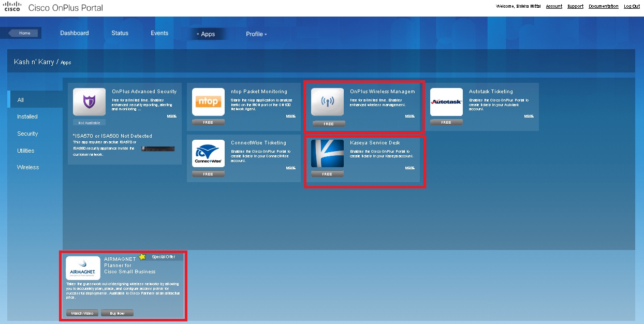
Task: Click the ConnectWise Ticketing title
Action: pyautogui.click(x=258, y=143)
